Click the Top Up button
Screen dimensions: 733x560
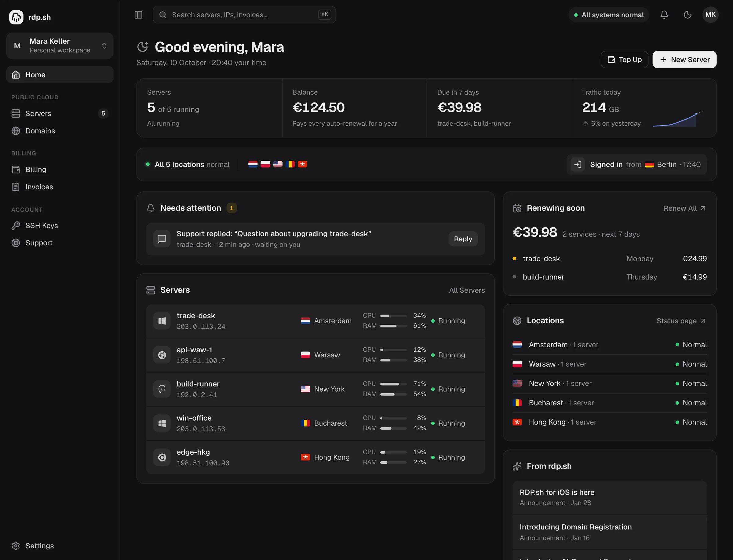tap(624, 60)
